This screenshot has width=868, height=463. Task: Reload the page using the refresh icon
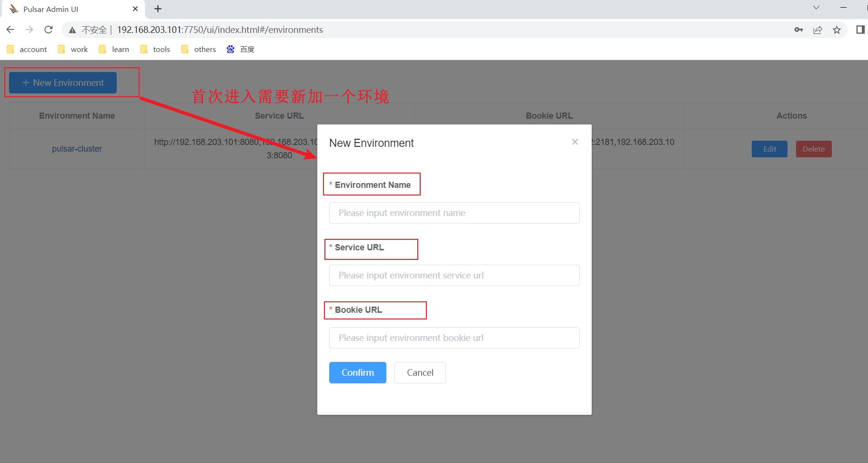point(48,29)
